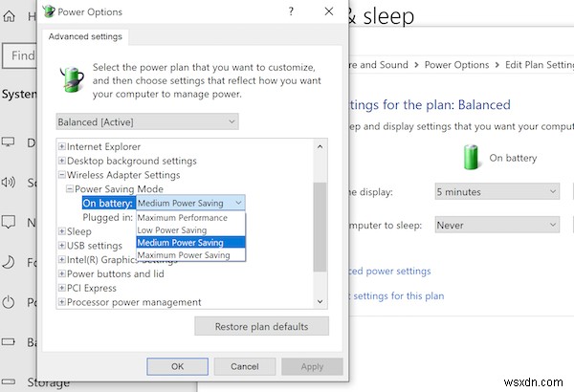The height and width of the screenshot is (392, 574).
Task: Click the On battery Medium Power Saving combo box
Action: (190, 203)
